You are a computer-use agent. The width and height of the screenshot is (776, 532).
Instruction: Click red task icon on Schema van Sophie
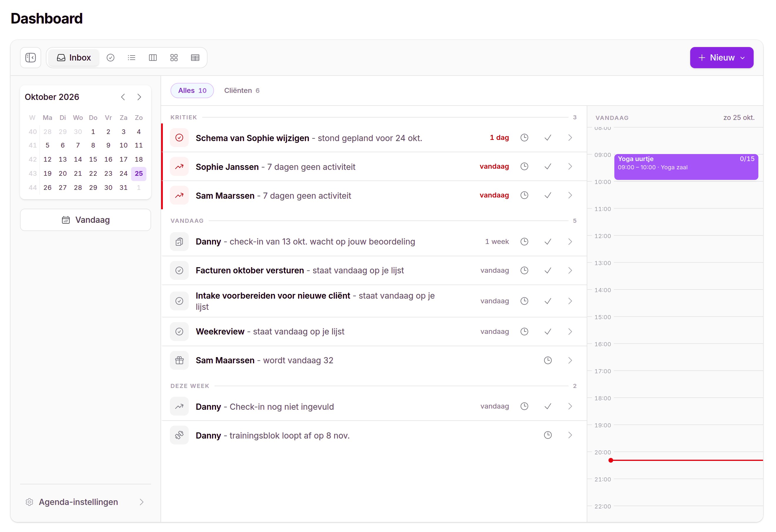click(x=179, y=138)
